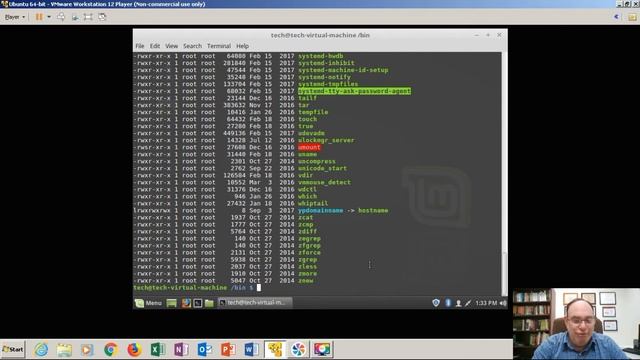
Task: Click the volume speaker icon in Mint panel
Action: [503, 303]
